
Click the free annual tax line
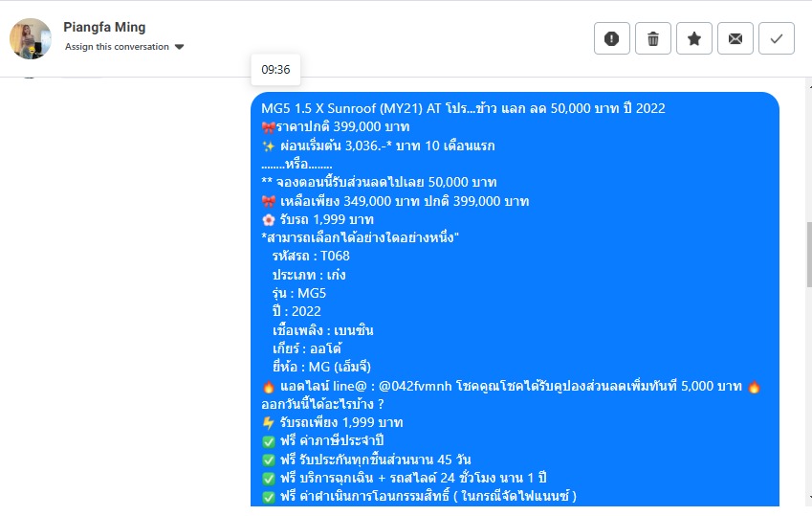pos(322,440)
